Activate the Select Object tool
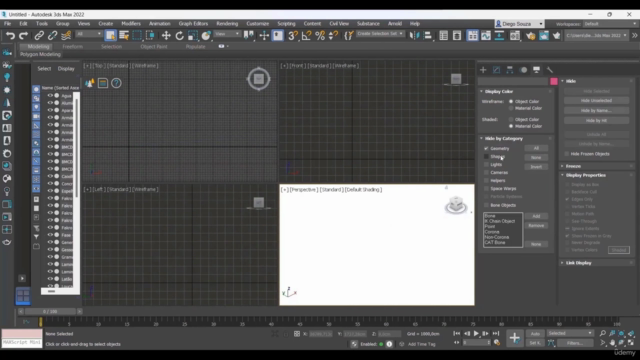Screen dimensions: 640x360 click(x=110, y=36)
